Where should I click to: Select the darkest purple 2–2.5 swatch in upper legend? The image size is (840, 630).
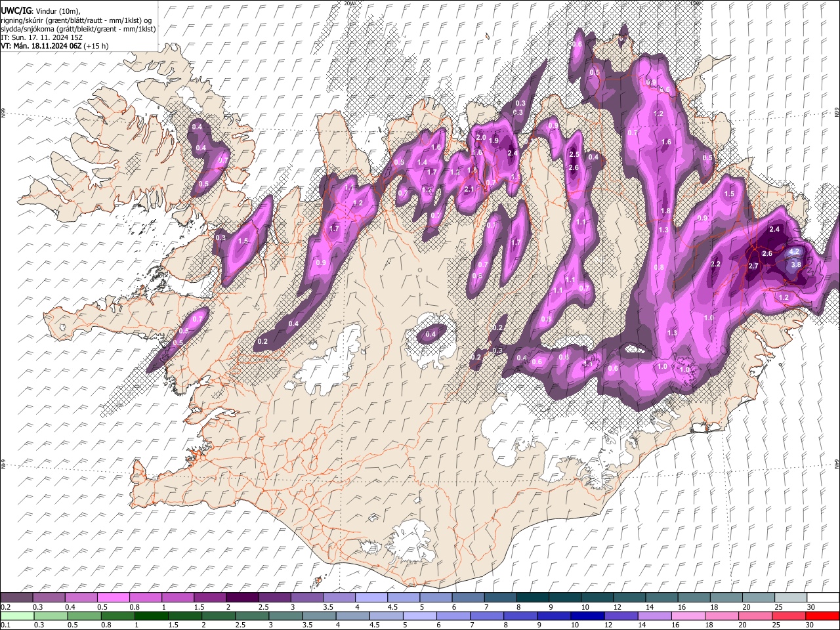tap(242, 597)
